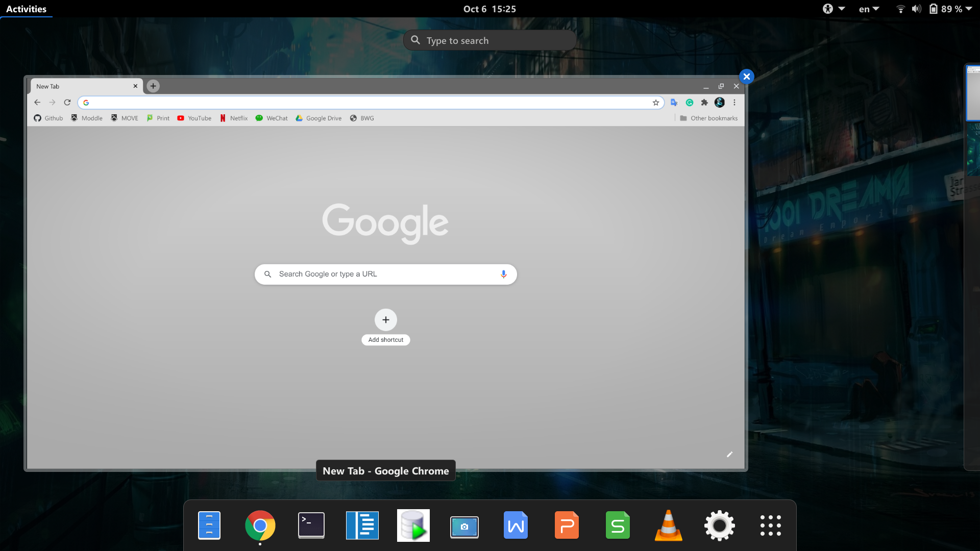Select the New Tab tab
This screenshot has width=980, height=551.
click(86, 86)
